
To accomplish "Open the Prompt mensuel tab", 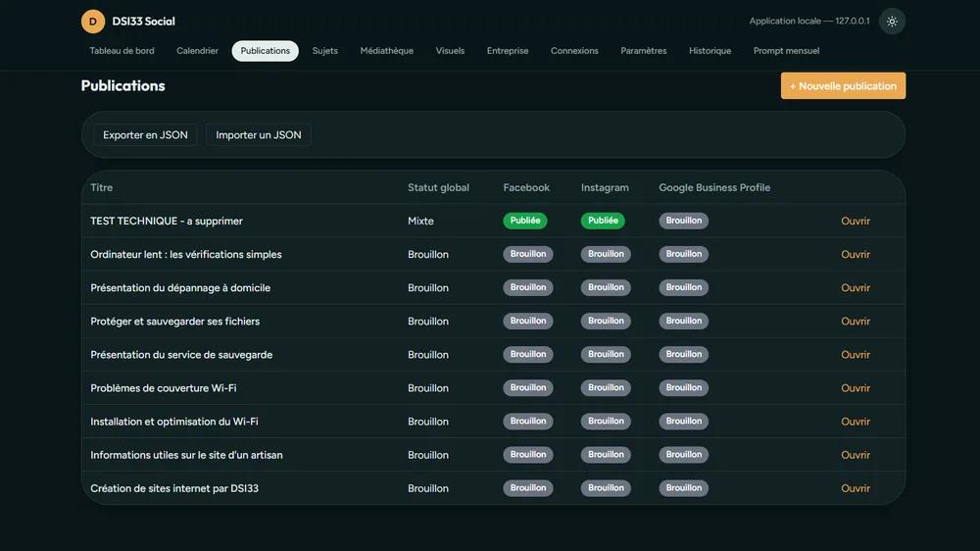I will tap(786, 51).
